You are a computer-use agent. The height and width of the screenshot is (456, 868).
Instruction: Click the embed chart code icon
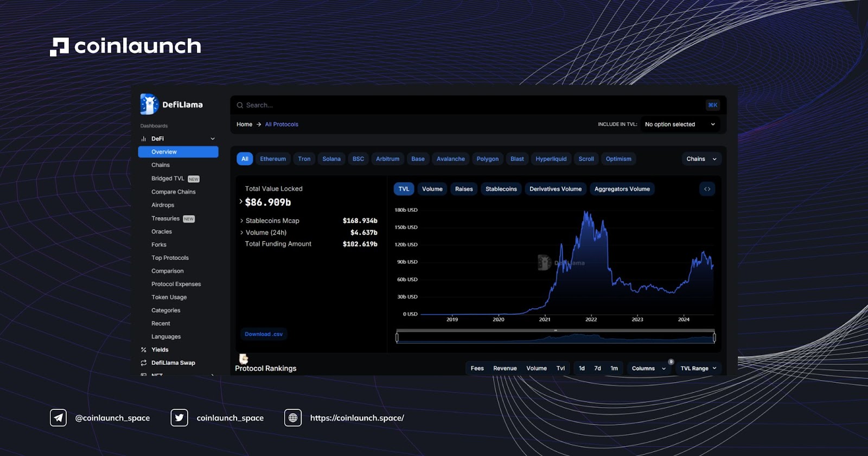[x=707, y=189]
